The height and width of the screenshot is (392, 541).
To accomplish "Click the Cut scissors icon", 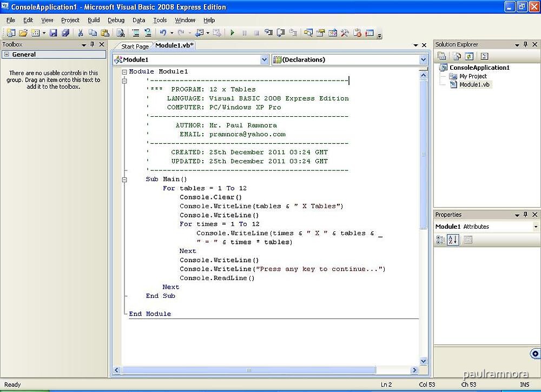I will pos(80,33).
